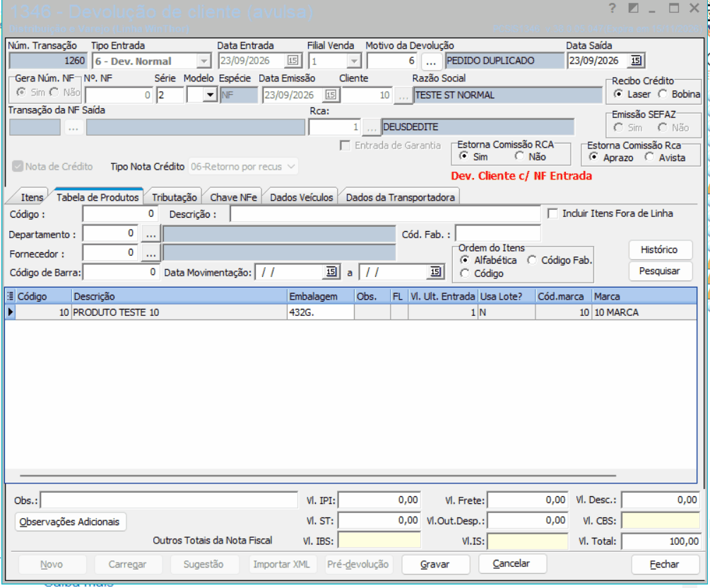Click the Rca lookup ellipsis button
Image resolution: width=710 pixels, height=588 pixels.
coord(372,127)
